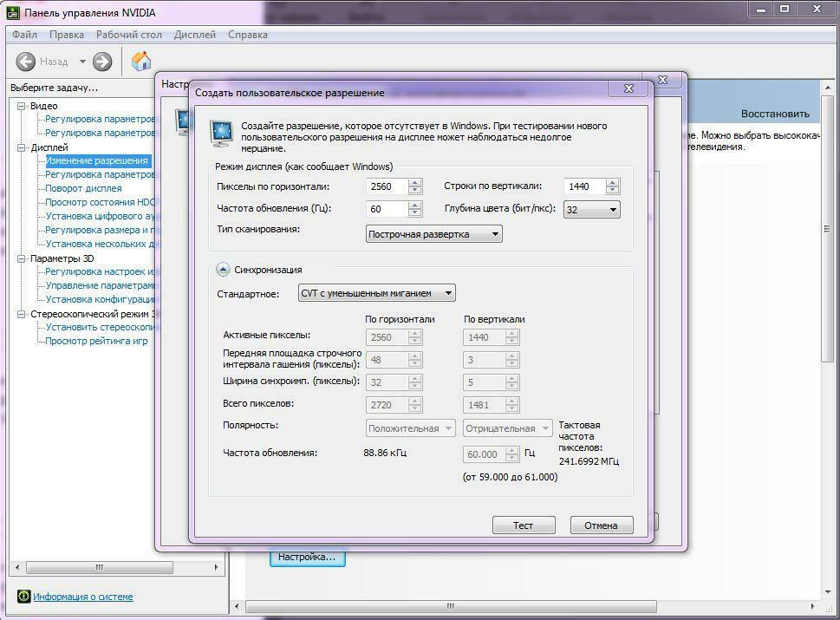Click the Отмена button
840x620 pixels.
tap(601, 525)
